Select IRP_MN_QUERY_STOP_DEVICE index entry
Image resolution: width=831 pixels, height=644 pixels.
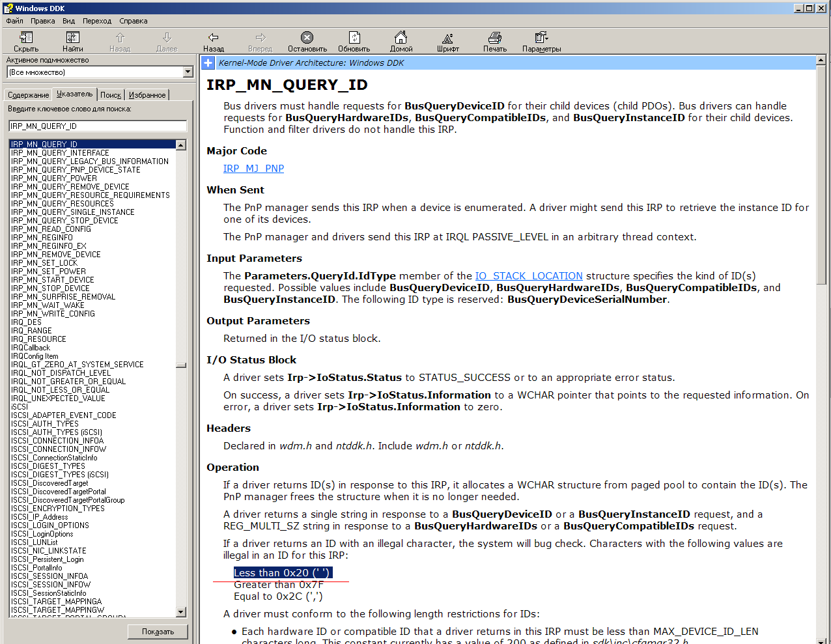pos(64,221)
